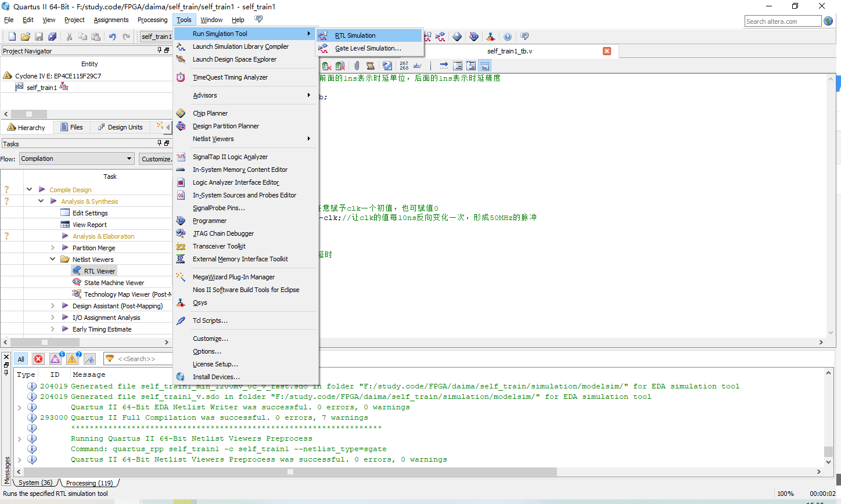Toggle the critical warning messages filter

[56, 359]
